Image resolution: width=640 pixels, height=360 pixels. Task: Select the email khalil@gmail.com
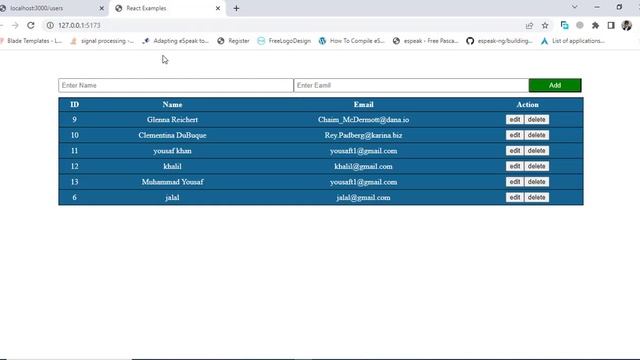click(x=363, y=166)
